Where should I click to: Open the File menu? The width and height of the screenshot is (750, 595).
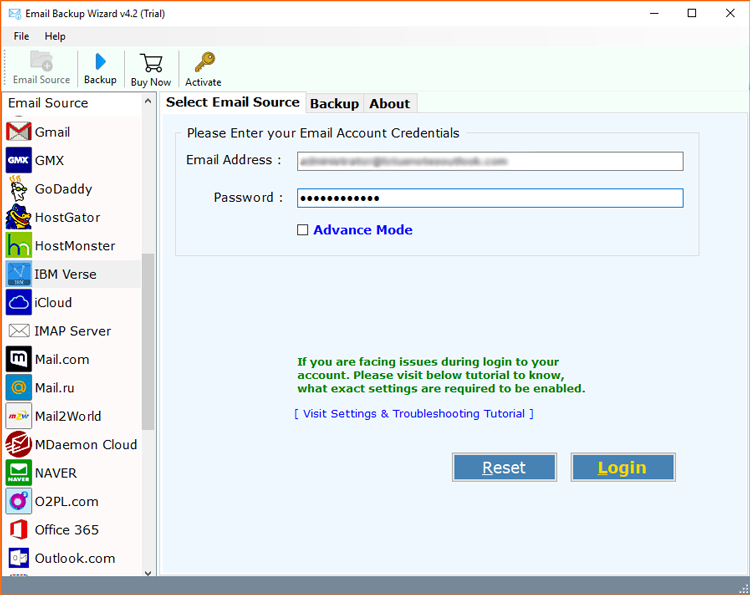click(21, 36)
